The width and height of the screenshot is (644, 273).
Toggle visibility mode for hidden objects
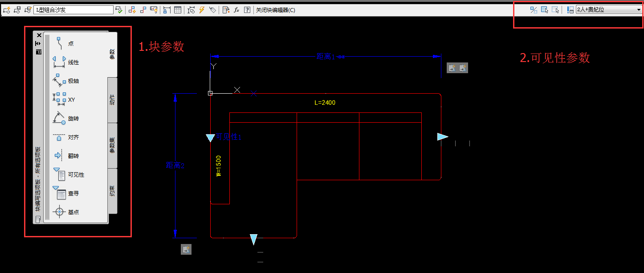click(x=534, y=10)
